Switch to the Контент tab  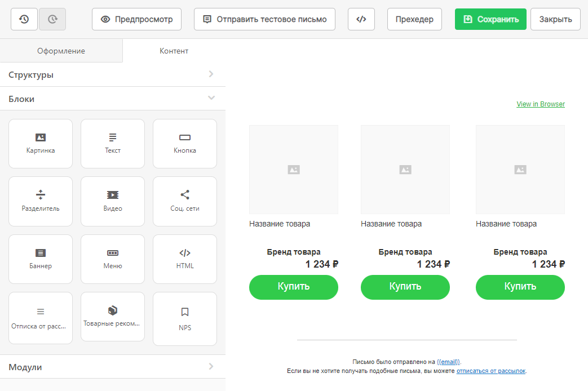174,51
